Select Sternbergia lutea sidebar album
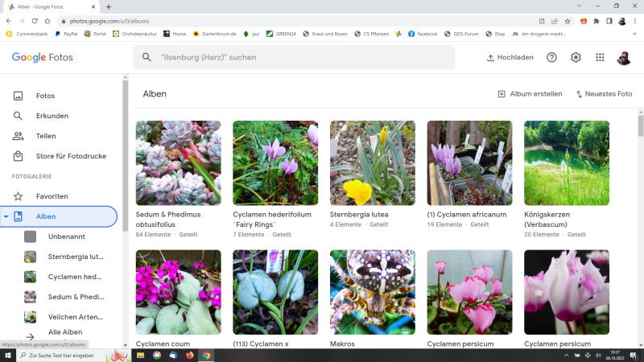The width and height of the screenshot is (644, 362). [76, 257]
